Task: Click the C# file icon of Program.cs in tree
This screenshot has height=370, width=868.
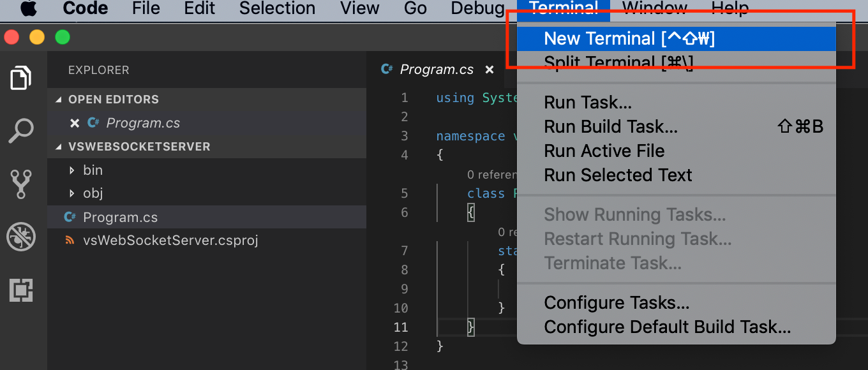Action: 70,217
